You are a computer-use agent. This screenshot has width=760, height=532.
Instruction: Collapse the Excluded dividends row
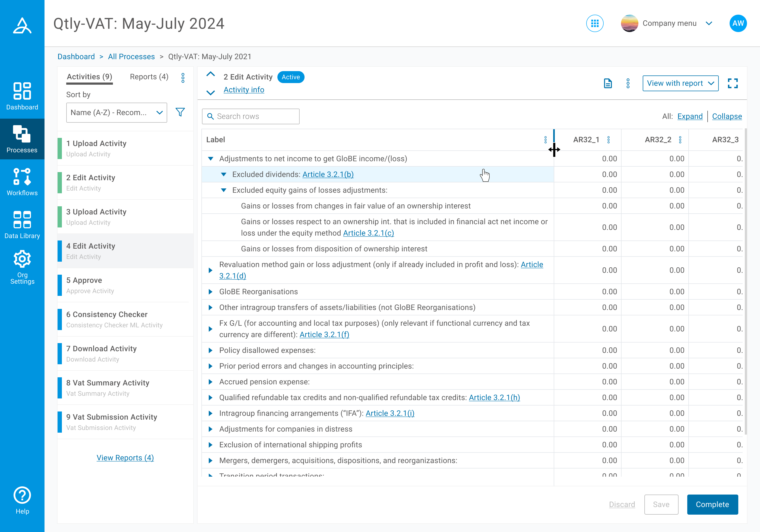pos(224,175)
